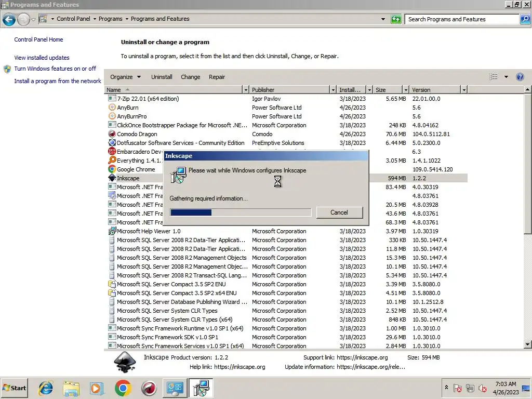Launch Comodo Dragon from the taskbar
Screen dimensions: 532x399
click(149, 388)
